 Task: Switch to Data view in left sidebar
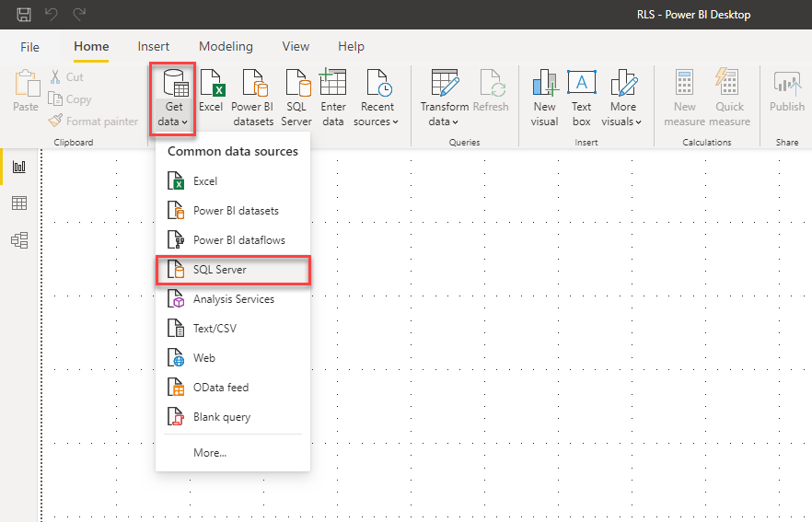coord(18,203)
